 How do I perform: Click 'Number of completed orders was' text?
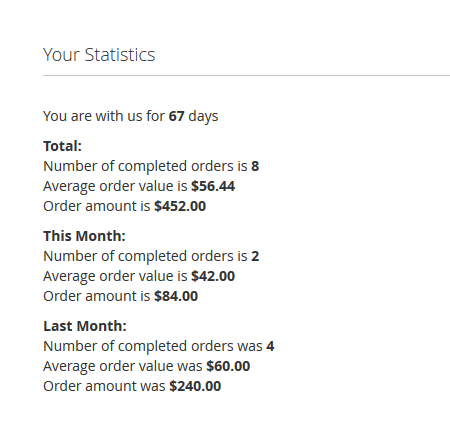(x=153, y=347)
